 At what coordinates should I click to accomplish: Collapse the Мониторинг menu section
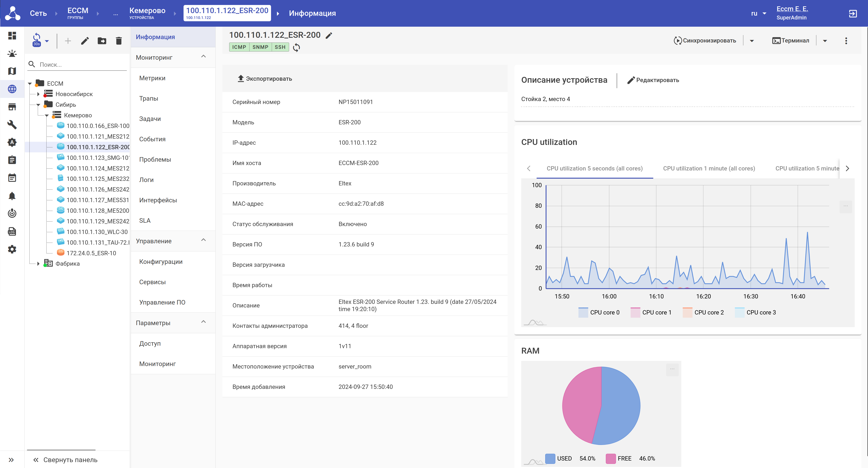click(x=203, y=57)
